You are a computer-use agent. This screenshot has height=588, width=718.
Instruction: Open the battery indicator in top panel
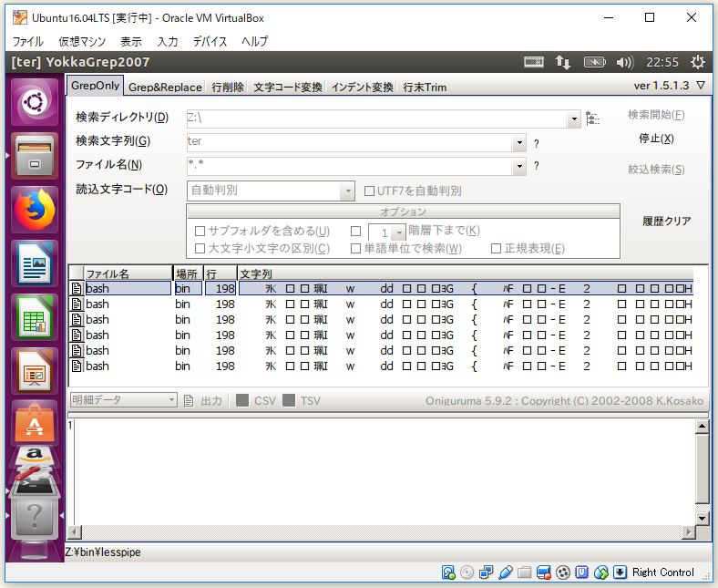pyautogui.click(x=594, y=62)
